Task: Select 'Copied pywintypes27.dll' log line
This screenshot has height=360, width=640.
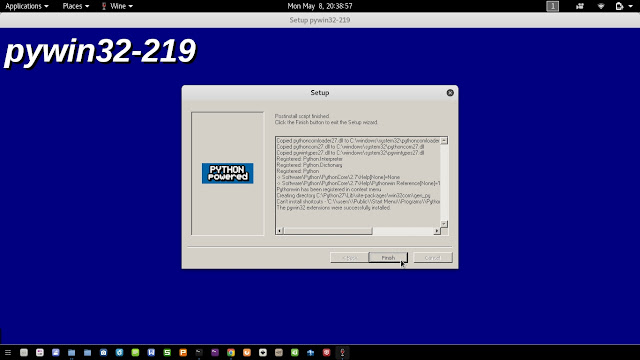Action: [x=350, y=153]
